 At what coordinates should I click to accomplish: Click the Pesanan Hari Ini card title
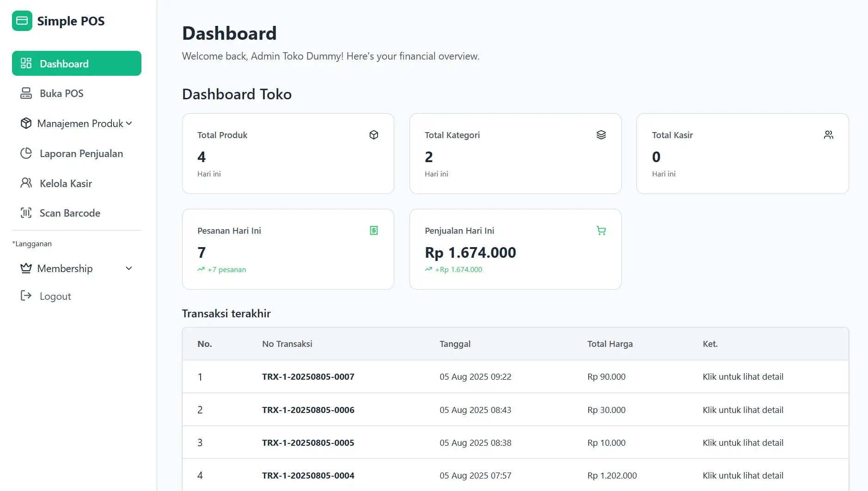[x=229, y=230]
